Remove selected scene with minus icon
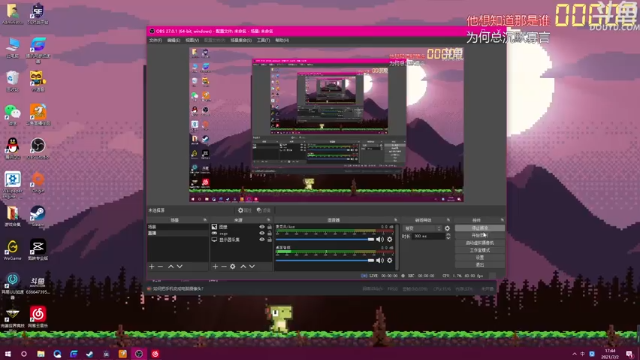Screen dimensions: 640x360 click(x=160, y=267)
